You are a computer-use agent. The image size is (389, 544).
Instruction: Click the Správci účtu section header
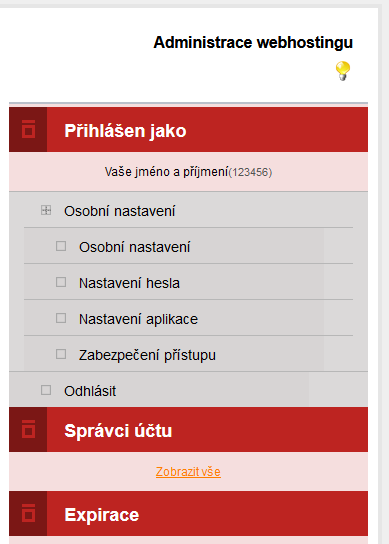(x=188, y=430)
